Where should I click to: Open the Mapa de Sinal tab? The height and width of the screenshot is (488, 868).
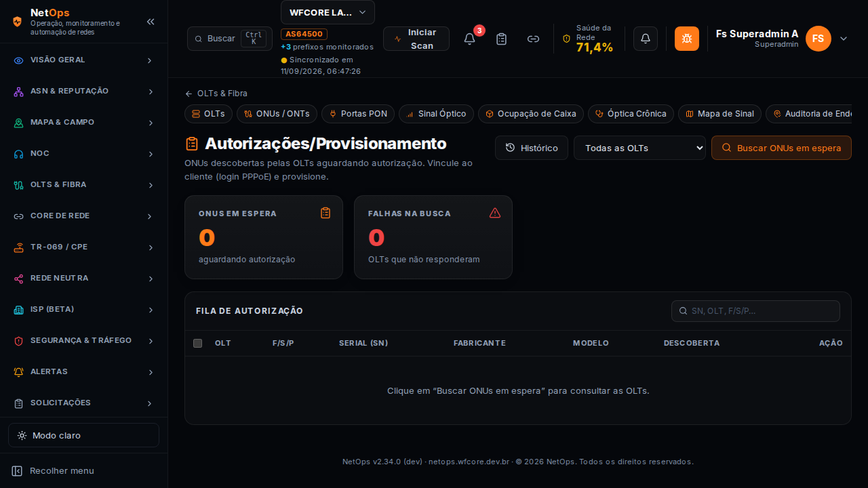[720, 114]
